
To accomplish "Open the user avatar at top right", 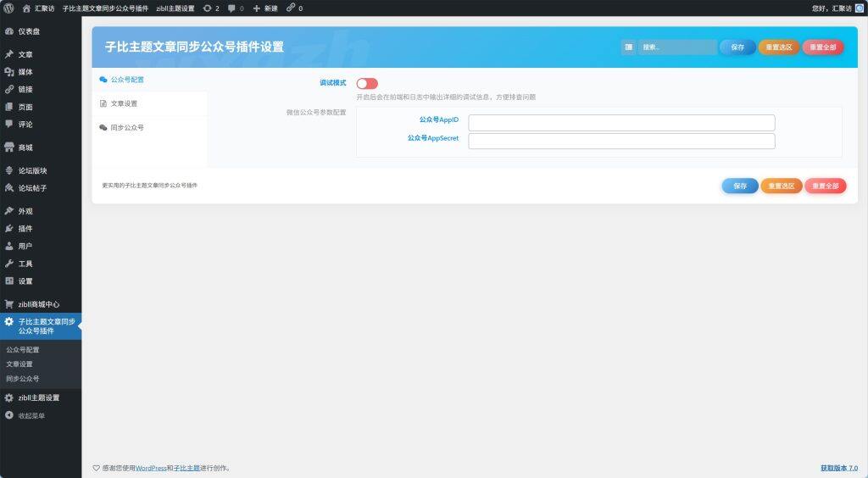I will click(860, 8).
